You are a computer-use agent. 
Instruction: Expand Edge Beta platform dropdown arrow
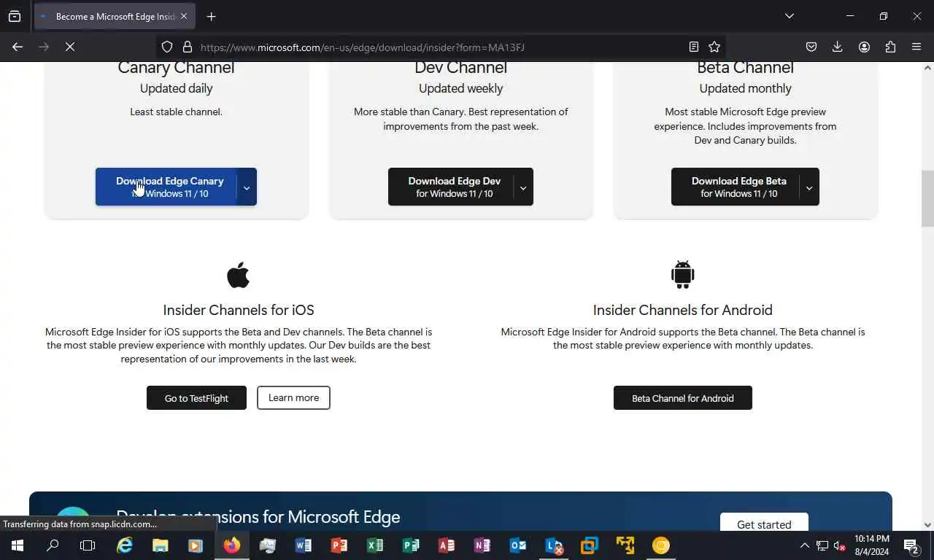pyautogui.click(x=809, y=187)
